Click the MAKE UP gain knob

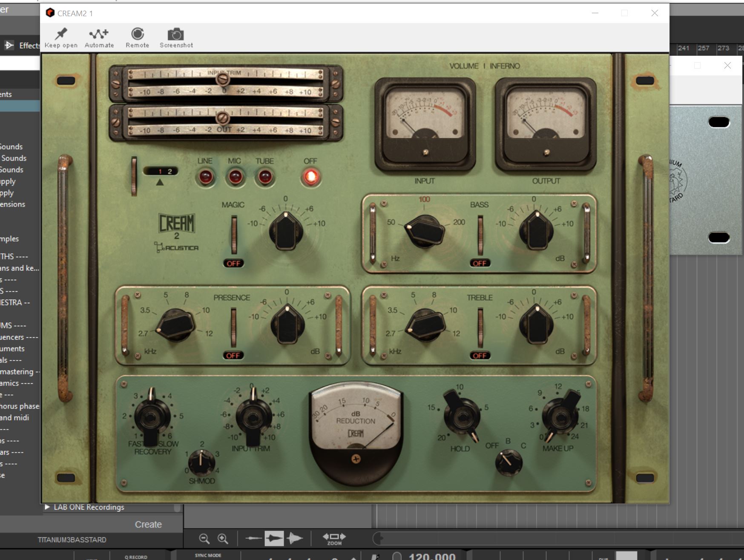[560, 416]
